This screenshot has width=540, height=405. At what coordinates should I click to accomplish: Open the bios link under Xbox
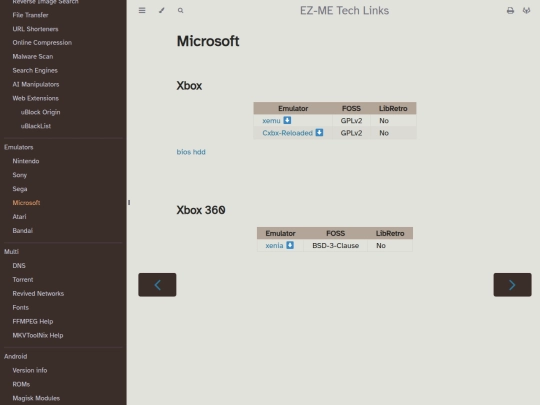[x=184, y=152]
